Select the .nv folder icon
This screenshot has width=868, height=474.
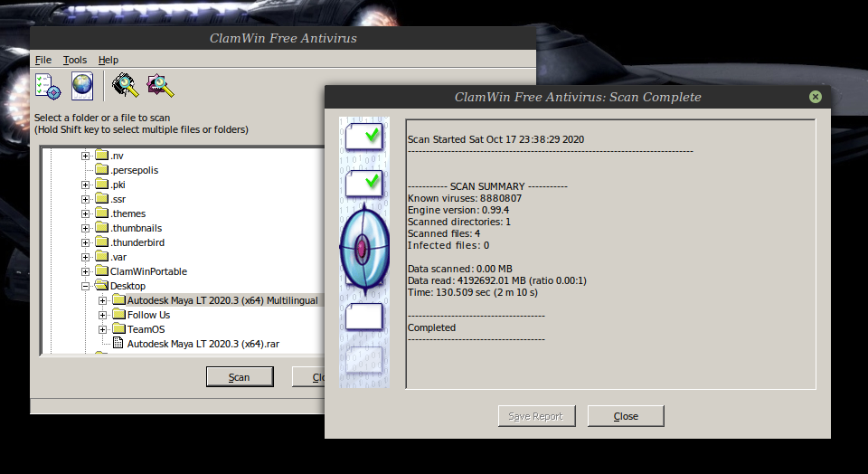(x=101, y=155)
